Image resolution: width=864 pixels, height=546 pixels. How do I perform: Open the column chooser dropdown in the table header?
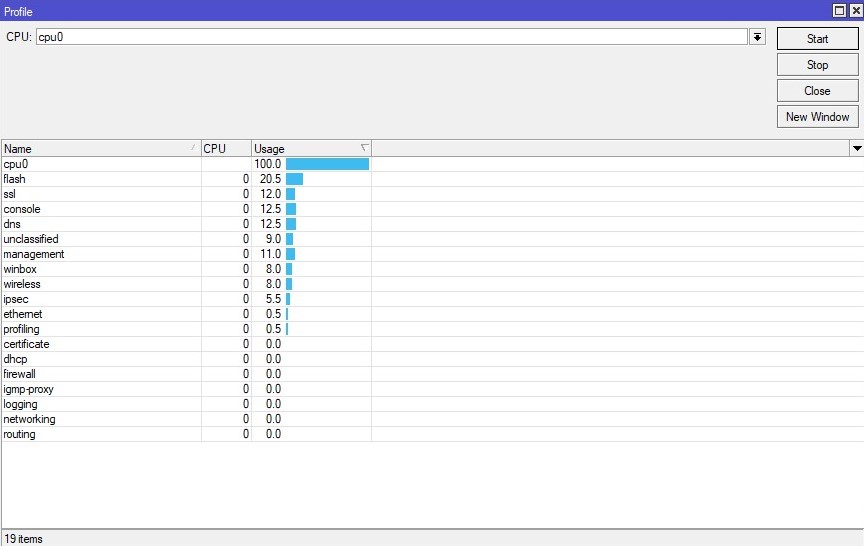tap(857, 148)
